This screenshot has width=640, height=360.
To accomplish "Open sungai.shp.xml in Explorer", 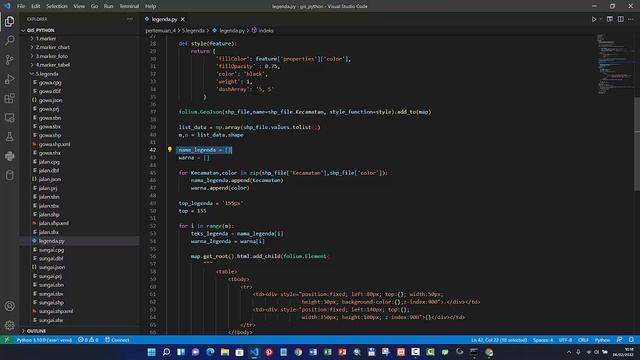I will pos(56,311).
